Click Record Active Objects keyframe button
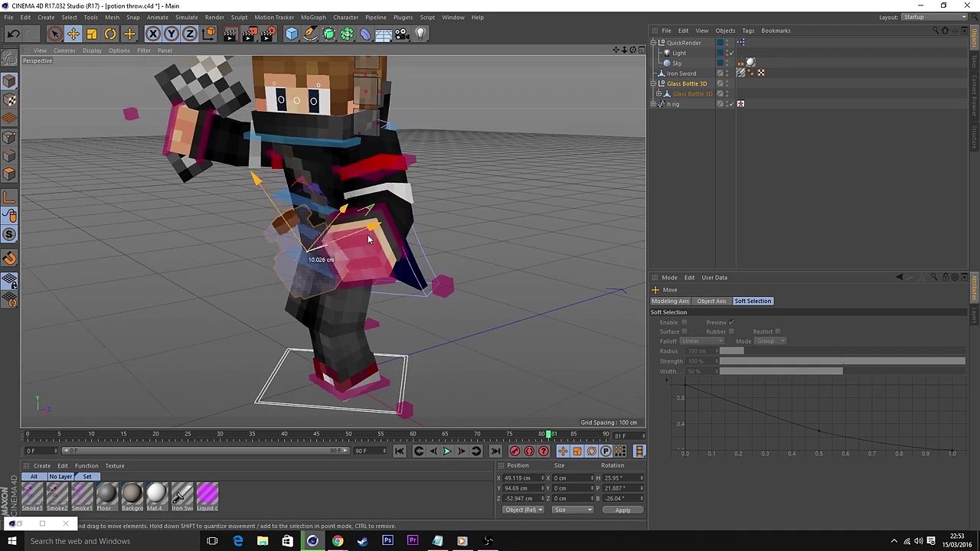This screenshot has width=980, height=551. tap(514, 452)
